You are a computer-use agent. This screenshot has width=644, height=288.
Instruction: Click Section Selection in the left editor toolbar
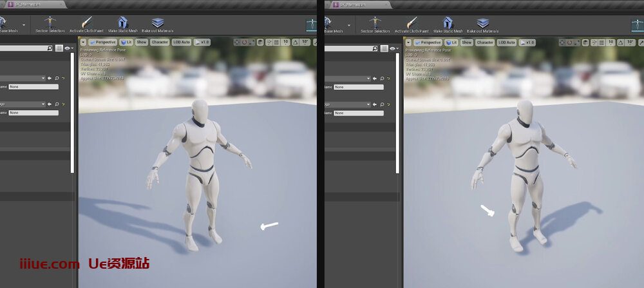coord(50,25)
